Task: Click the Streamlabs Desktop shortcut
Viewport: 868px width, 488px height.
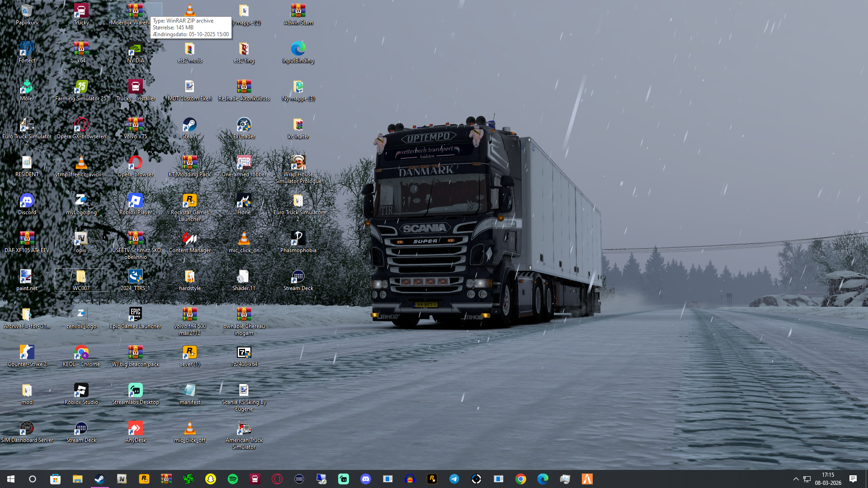Action: [x=135, y=391]
